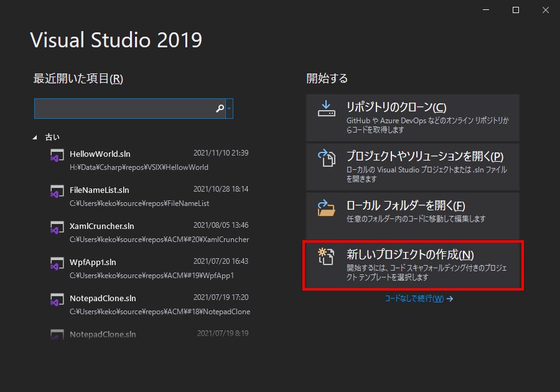Click the date 2021/11/10 21:39

click(x=221, y=153)
